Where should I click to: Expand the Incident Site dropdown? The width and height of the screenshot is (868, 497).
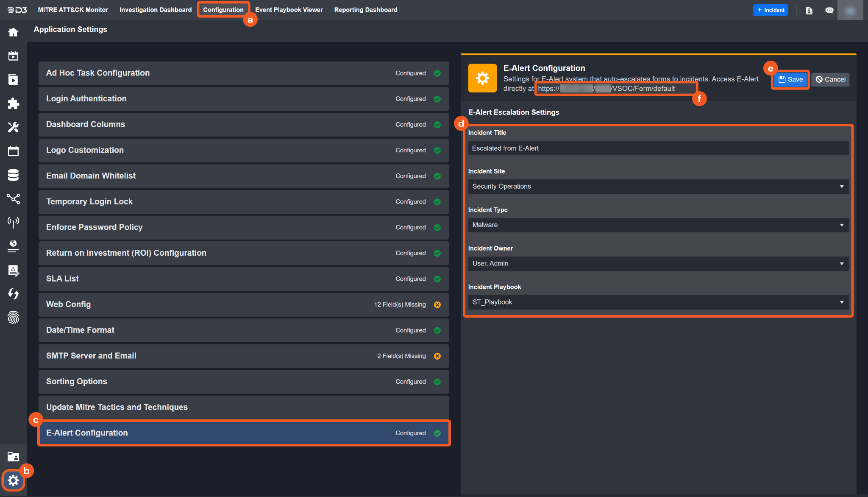pyautogui.click(x=658, y=187)
